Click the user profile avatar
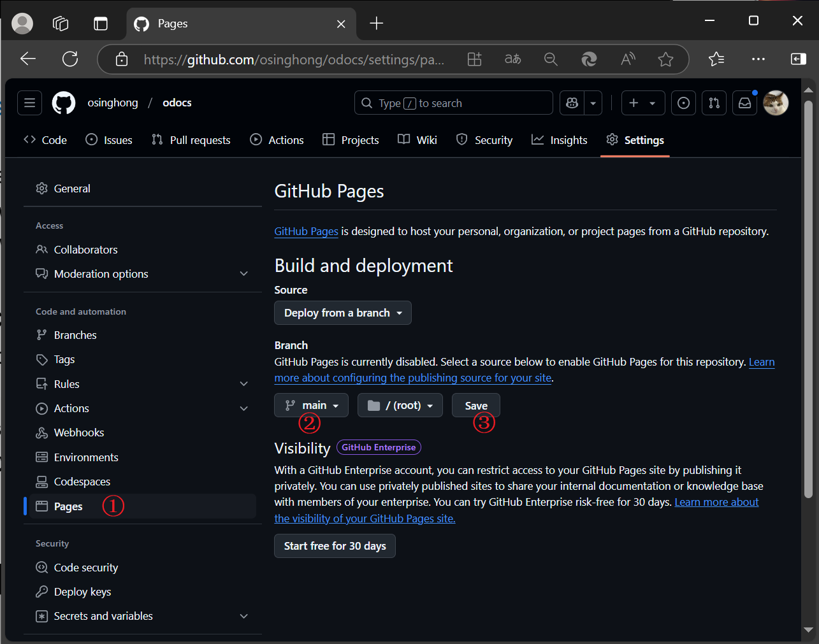 click(776, 103)
